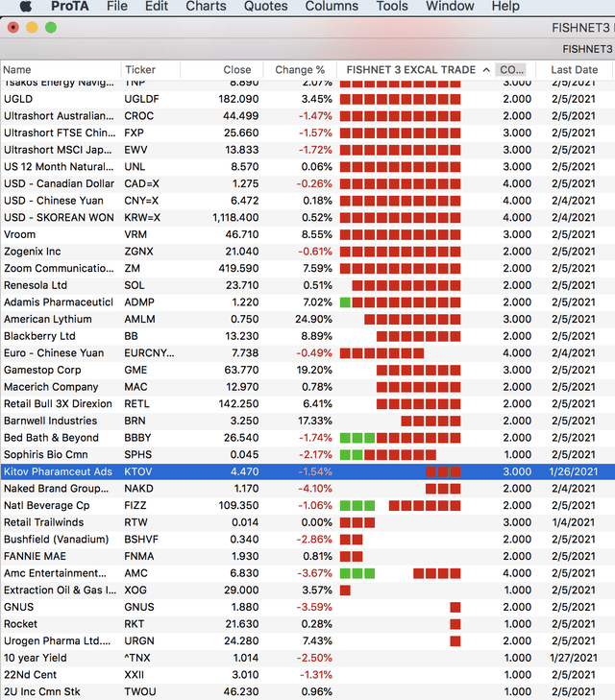Sort by the Ticker column header
615x700 pixels.
click(140, 70)
